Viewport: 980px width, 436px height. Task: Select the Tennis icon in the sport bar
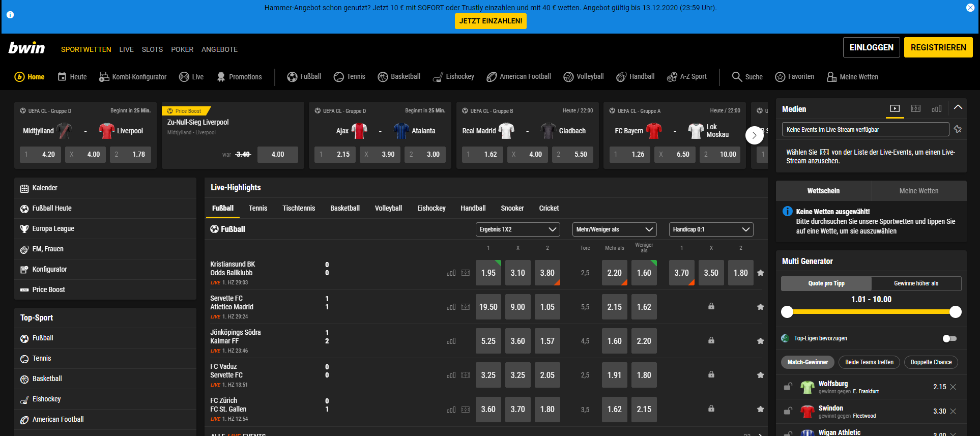(339, 77)
